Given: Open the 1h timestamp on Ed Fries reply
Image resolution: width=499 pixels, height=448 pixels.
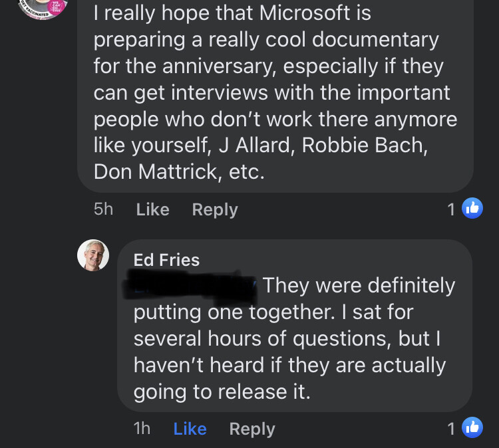Looking at the screenshot, I should [x=142, y=429].
